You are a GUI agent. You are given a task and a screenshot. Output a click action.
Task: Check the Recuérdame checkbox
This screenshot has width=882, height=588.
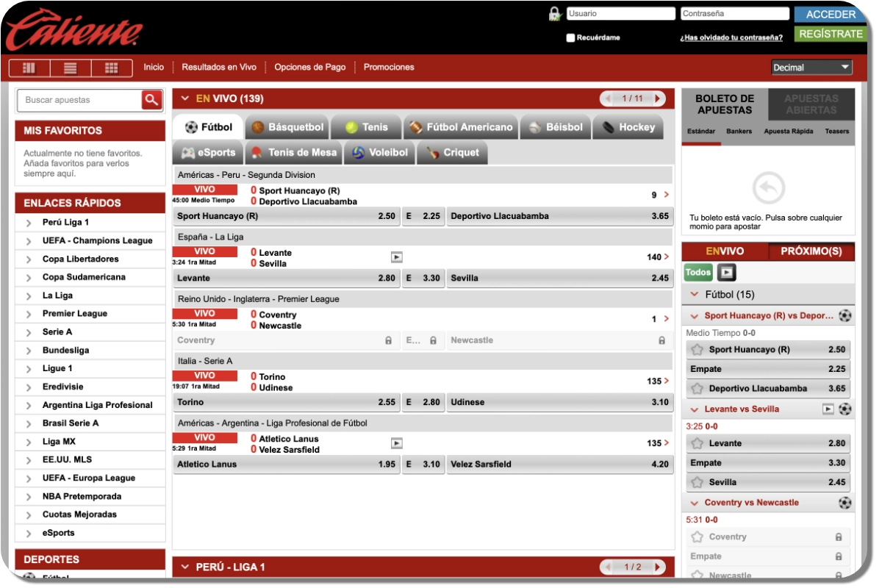570,37
